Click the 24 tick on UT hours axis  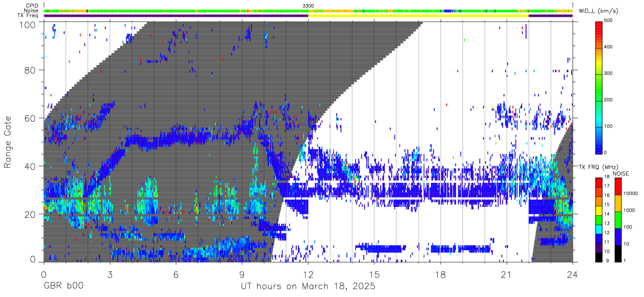tap(573, 274)
